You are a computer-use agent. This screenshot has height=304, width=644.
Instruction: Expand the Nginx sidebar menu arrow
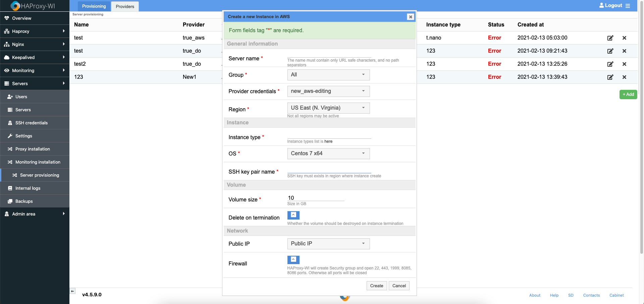tap(64, 44)
